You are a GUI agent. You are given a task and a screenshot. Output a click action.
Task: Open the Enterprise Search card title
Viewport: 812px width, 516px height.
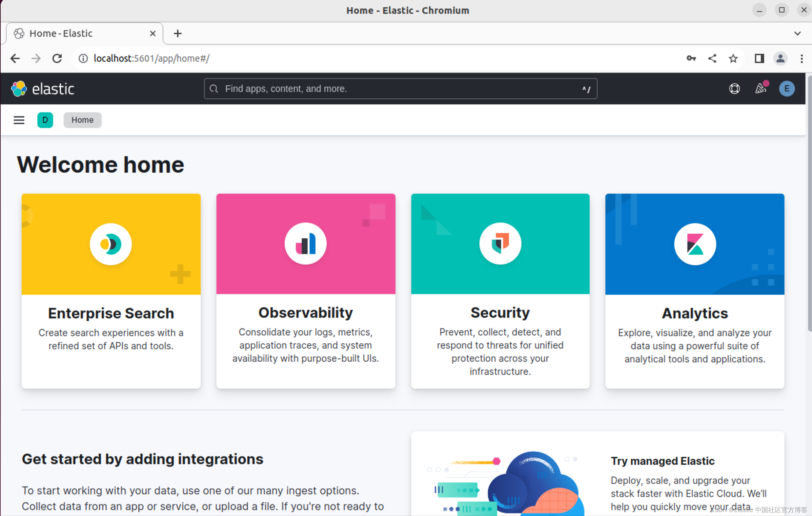[x=111, y=313]
